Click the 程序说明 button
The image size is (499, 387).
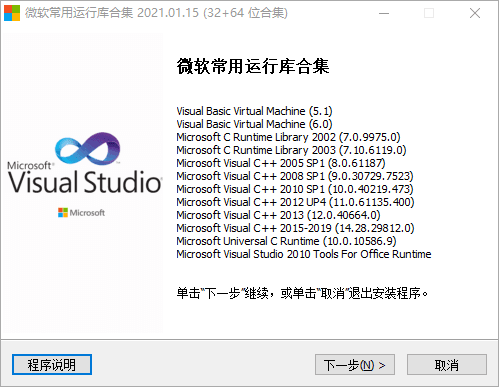52,364
